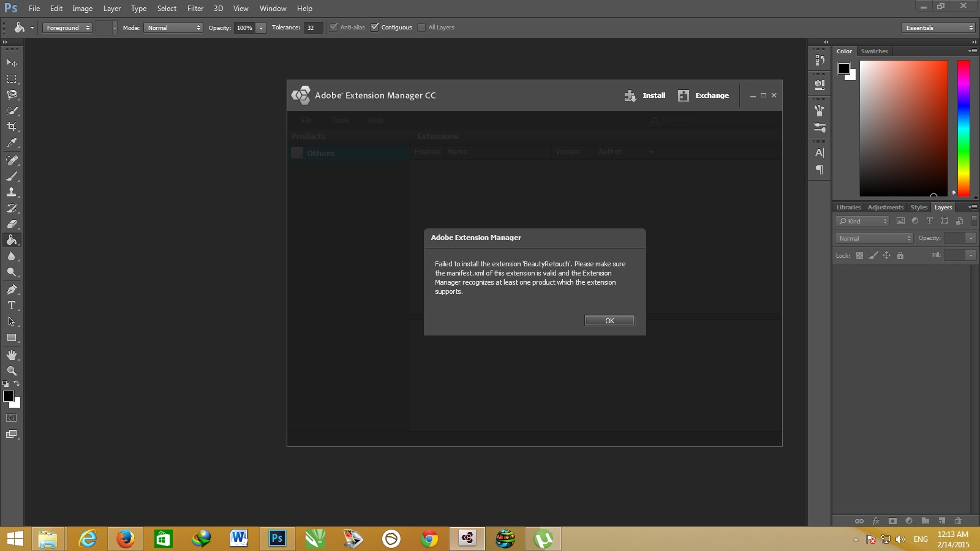Open the layer Opacity dropdown arrow
This screenshot has height=551, width=980.
pos(971,238)
